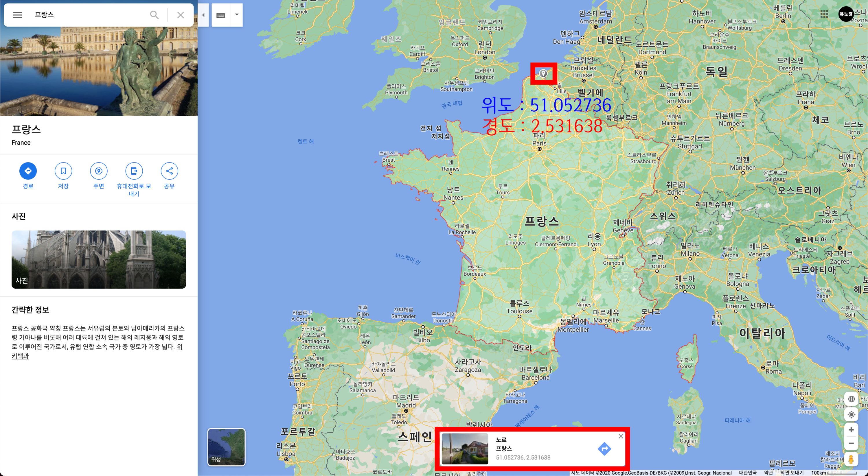Open the Google apps grid icon

[824, 14]
